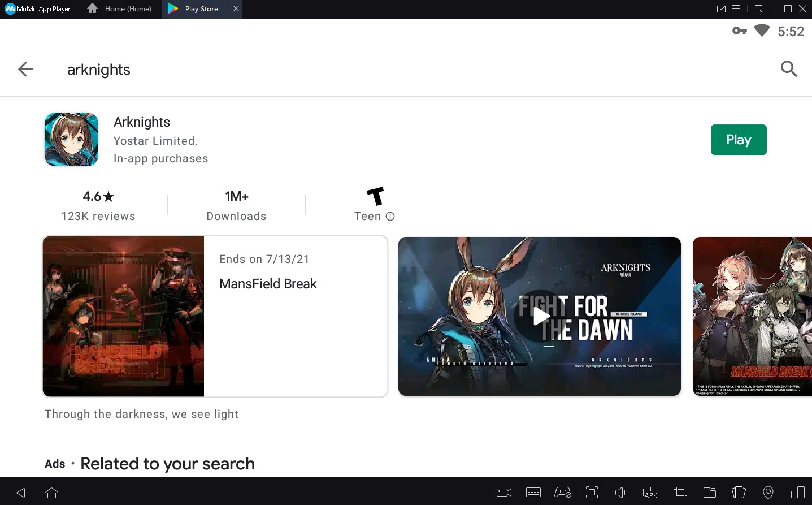Click the Teen rating label
Viewport: 812px width, 505px height.
point(368,216)
